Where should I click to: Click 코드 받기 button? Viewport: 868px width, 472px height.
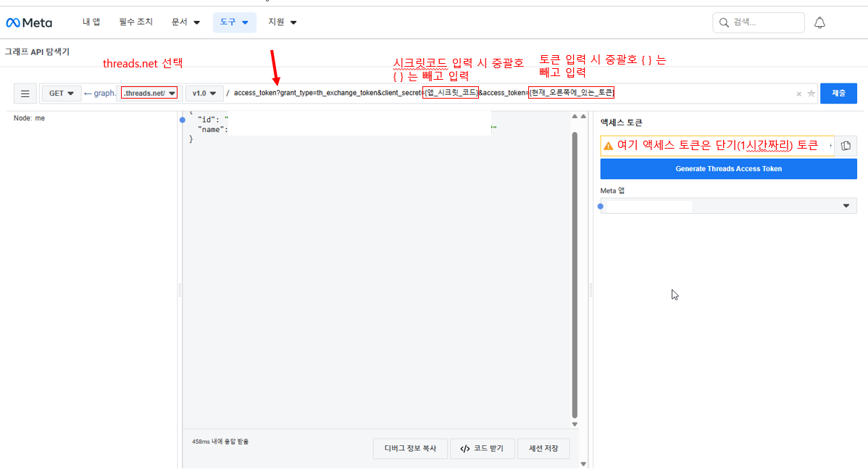click(x=482, y=448)
